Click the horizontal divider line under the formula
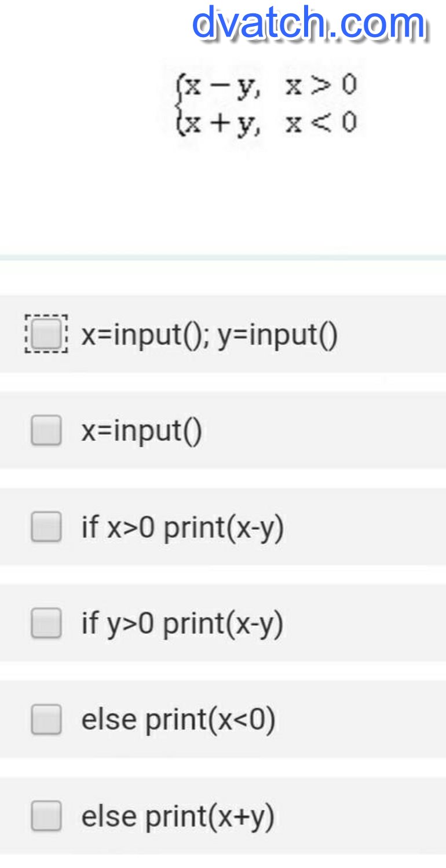Viewport: 446px width, 868px height. pyautogui.click(x=223, y=257)
